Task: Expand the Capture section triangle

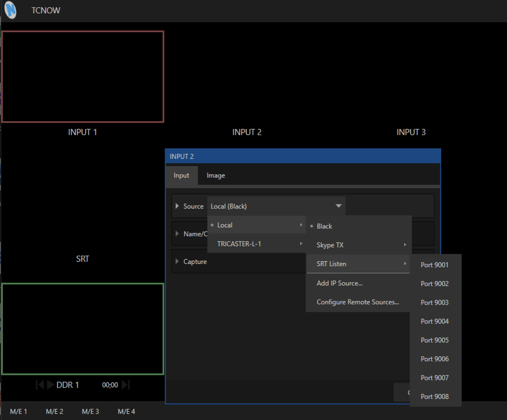Action: click(x=177, y=261)
